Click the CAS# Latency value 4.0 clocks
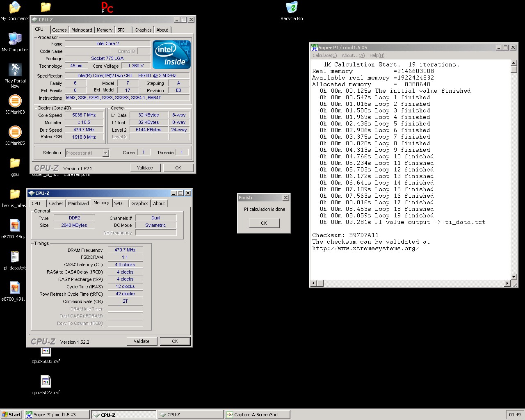This screenshot has width=525, height=420. pyautogui.click(x=125, y=265)
